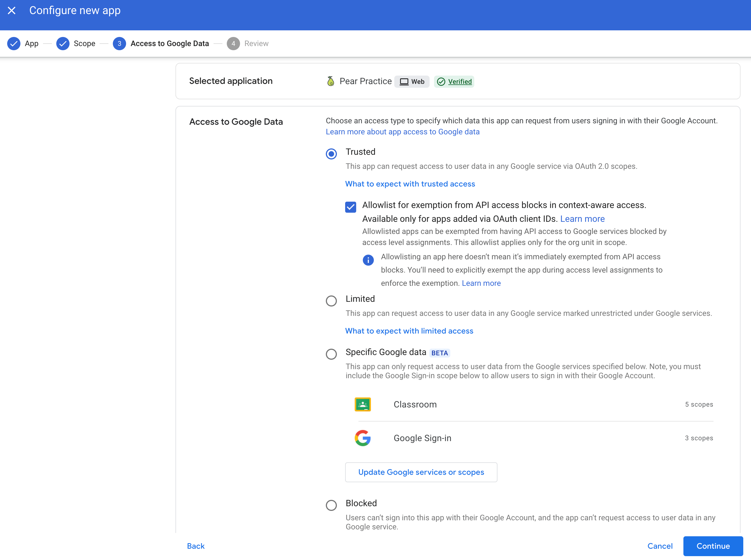This screenshot has width=751, height=560.
Task: Click the 5 scopes count for Classroom
Action: (699, 404)
